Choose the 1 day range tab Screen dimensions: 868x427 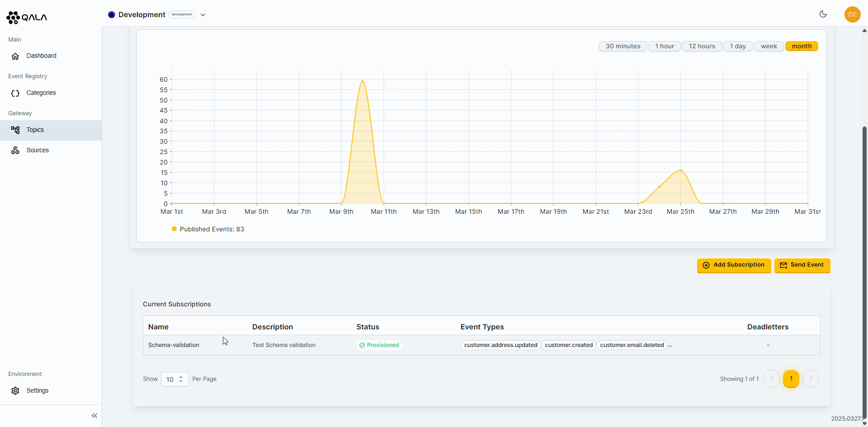(737, 46)
